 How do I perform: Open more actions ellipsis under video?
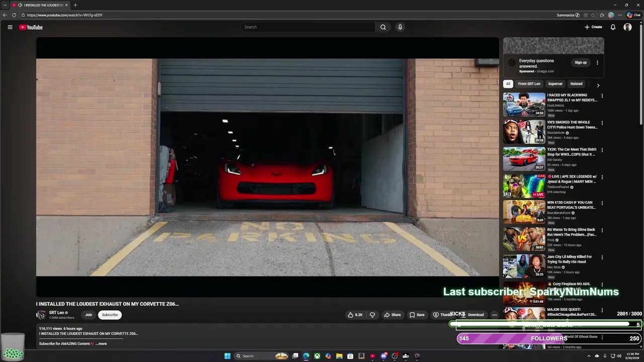pos(494,315)
